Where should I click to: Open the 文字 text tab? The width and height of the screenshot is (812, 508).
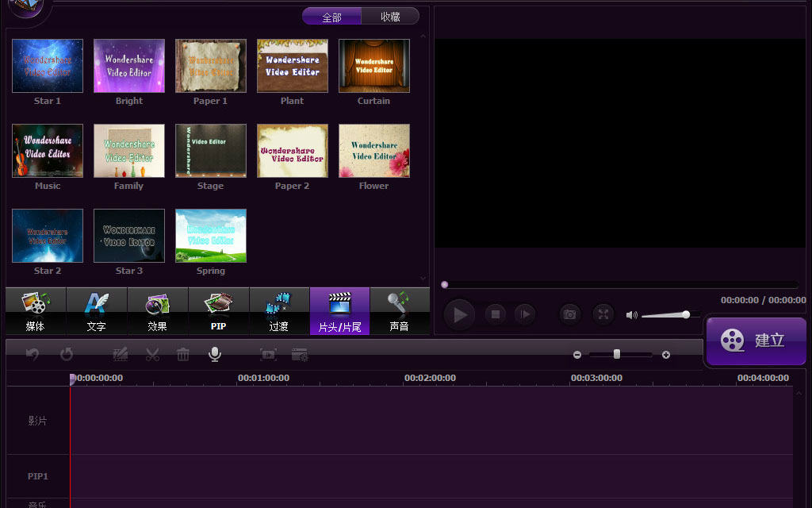click(97, 311)
